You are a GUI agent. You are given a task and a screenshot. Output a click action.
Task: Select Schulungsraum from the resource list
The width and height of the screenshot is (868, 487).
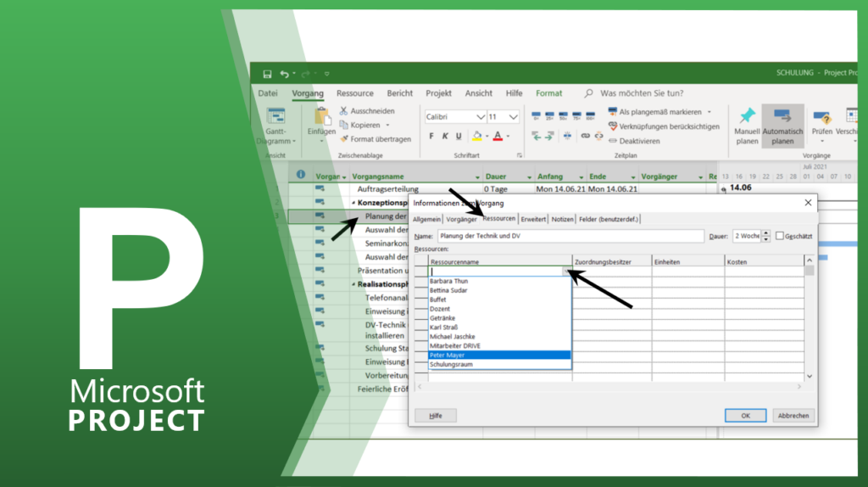point(500,365)
